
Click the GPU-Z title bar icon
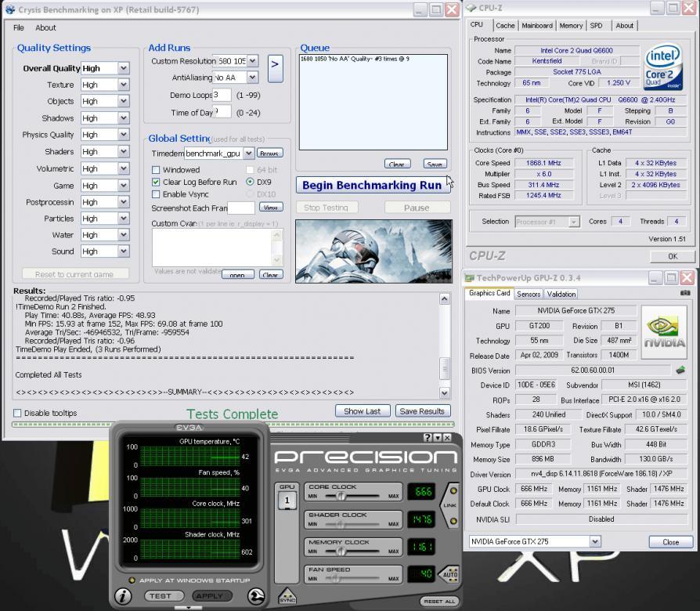click(470, 278)
